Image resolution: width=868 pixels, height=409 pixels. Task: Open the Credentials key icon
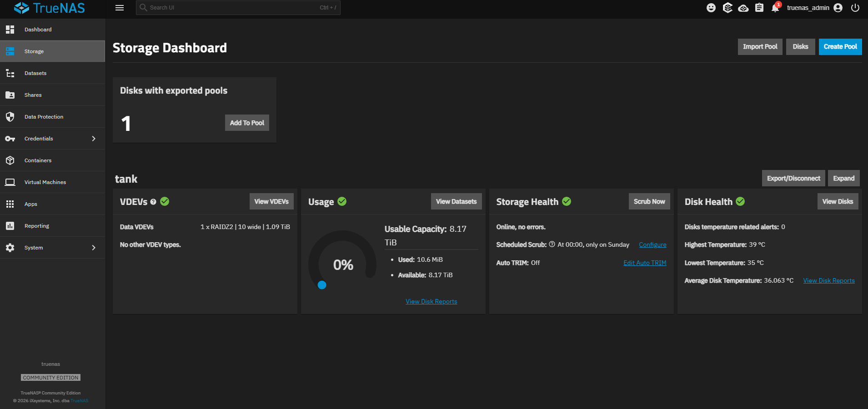click(10, 139)
